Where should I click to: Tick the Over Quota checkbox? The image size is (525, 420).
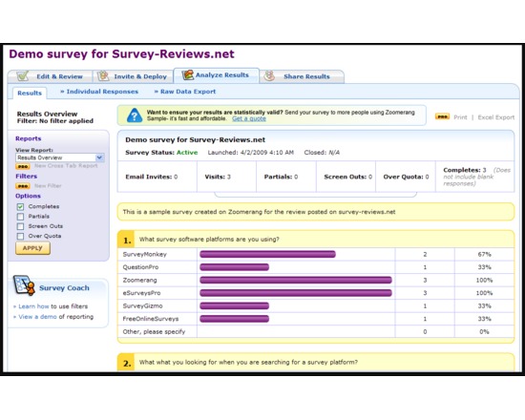20,236
